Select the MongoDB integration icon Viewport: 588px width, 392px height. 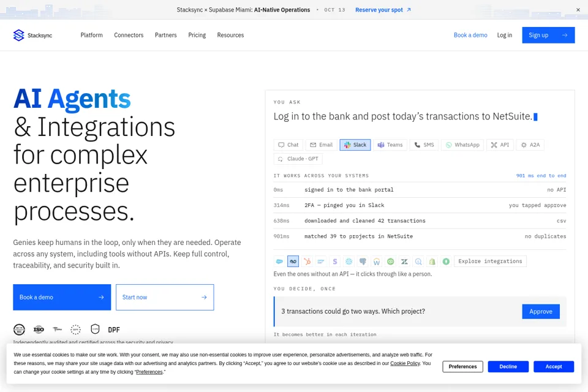(x=446, y=261)
